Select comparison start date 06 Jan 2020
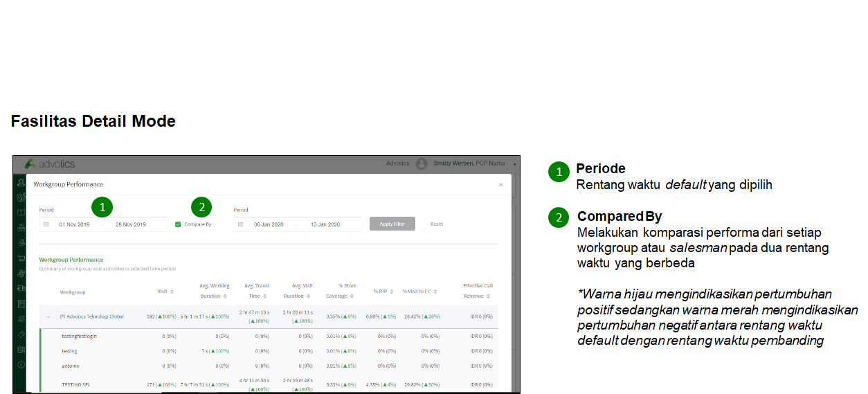Screen dimensions: 868x394 click(269, 224)
